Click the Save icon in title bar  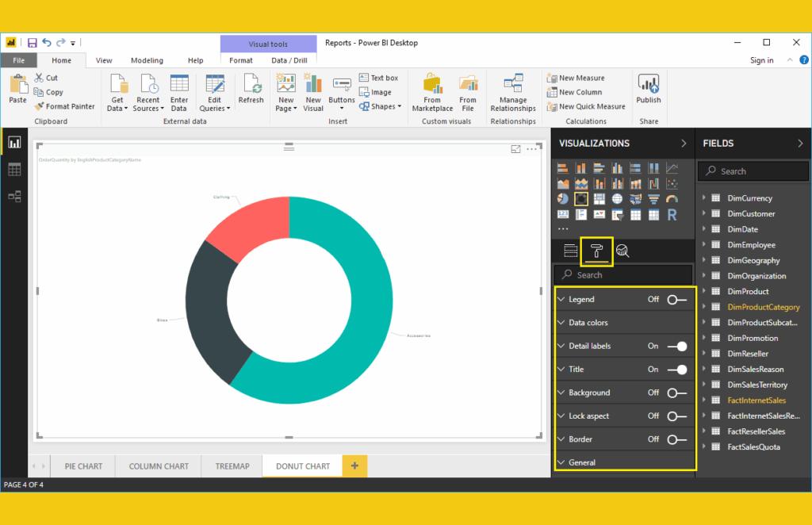click(x=33, y=43)
